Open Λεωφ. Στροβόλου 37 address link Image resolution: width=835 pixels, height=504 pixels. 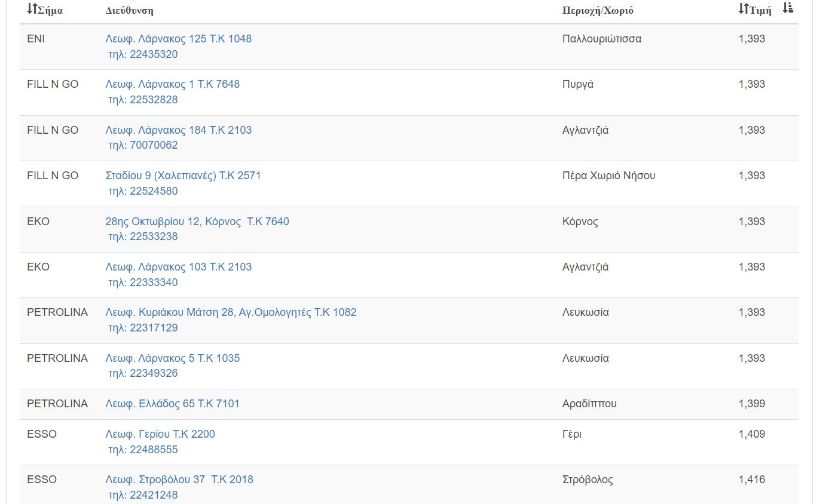(179, 480)
